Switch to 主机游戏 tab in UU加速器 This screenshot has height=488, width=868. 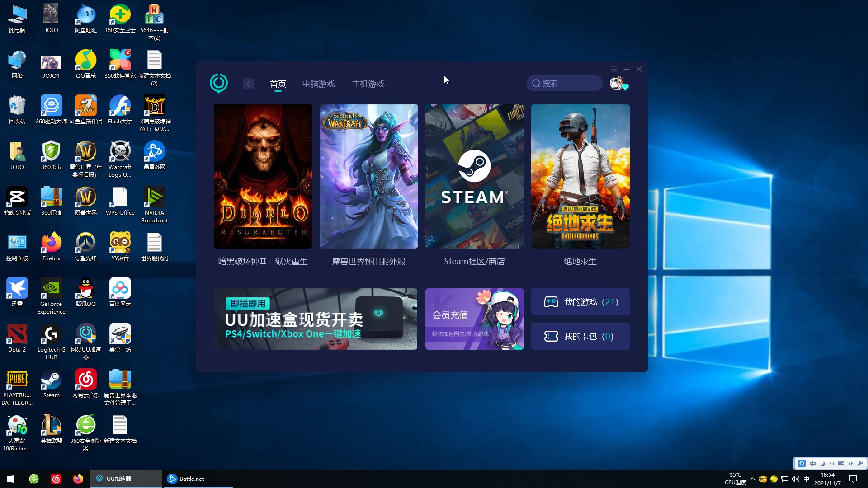pyautogui.click(x=368, y=84)
